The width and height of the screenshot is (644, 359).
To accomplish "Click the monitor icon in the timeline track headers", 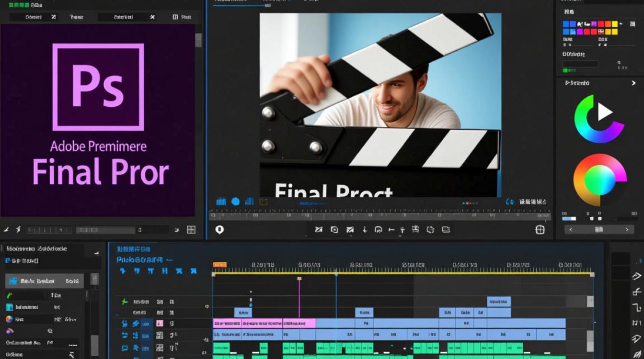I will [x=125, y=348].
